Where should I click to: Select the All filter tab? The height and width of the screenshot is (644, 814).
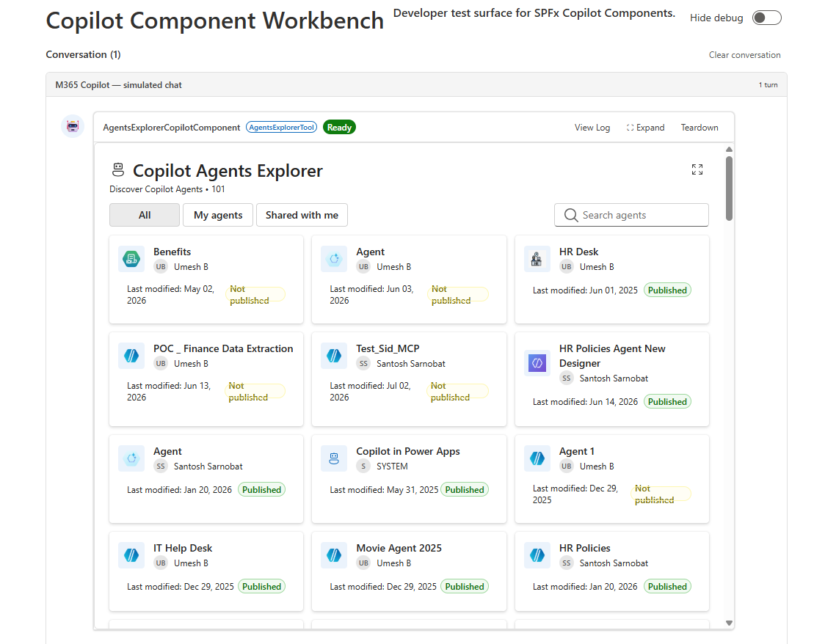click(145, 215)
